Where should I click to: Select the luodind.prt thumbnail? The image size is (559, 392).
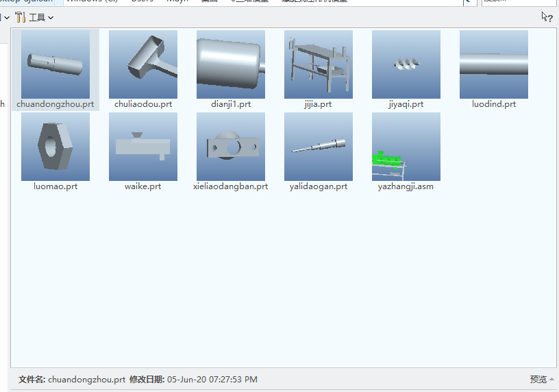tap(494, 64)
